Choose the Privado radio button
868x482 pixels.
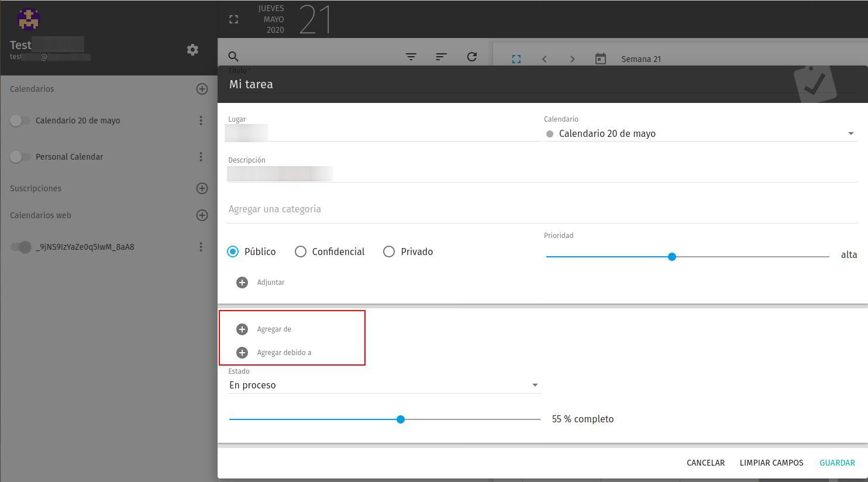[389, 252]
